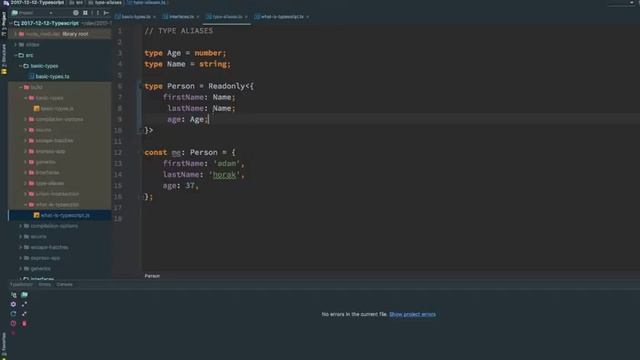Viewport: 640px width, 360px height.
Task: Open the Project view dropdown in panel header
Action: point(32,13)
